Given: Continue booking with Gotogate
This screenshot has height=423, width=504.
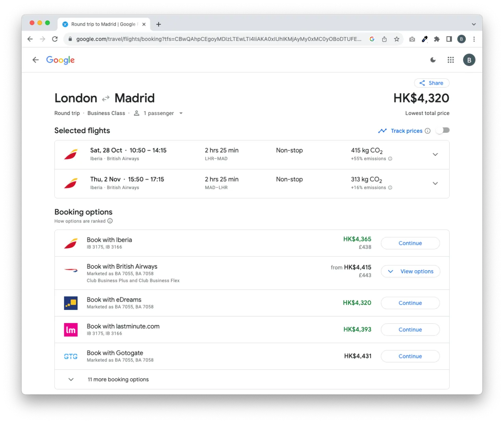Looking at the screenshot, I should click(x=410, y=356).
